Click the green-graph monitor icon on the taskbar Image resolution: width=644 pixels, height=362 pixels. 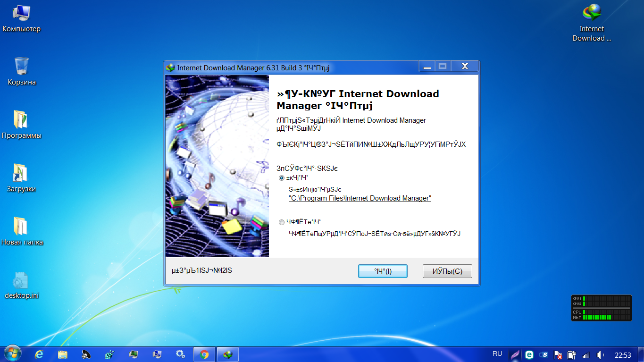tap(134, 354)
